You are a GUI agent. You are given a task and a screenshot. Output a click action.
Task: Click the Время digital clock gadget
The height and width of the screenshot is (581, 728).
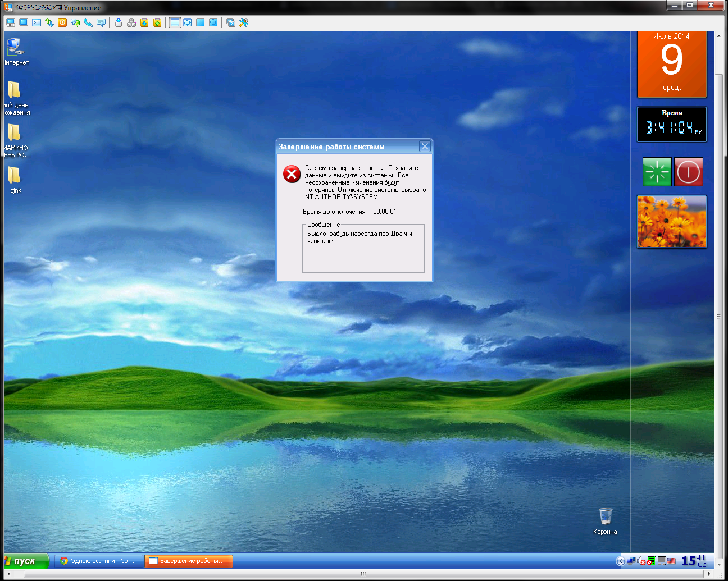point(672,124)
